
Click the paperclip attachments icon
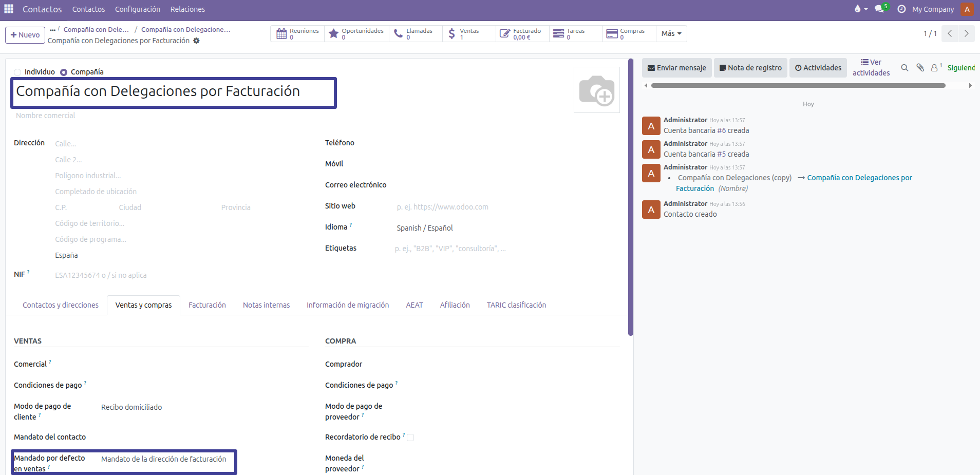point(920,68)
